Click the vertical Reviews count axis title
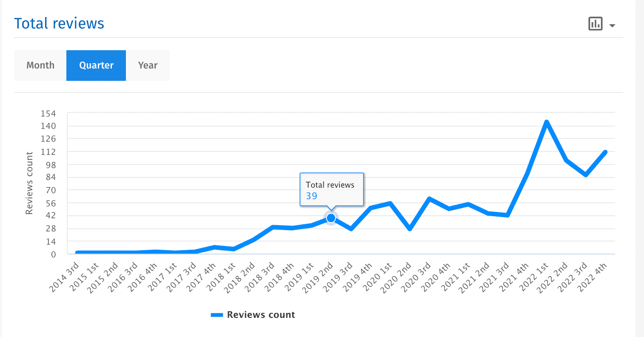 point(29,183)
